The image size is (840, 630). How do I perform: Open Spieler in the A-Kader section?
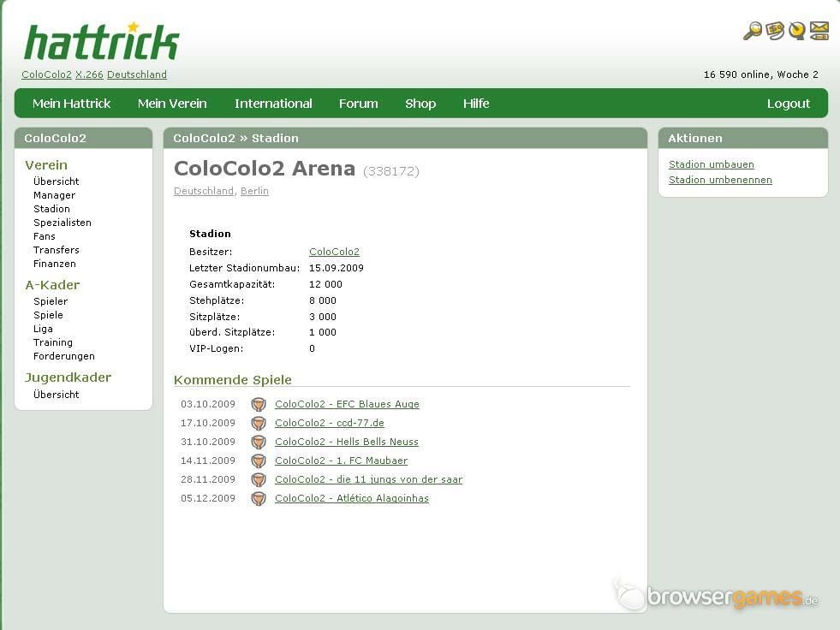point(51,301)
